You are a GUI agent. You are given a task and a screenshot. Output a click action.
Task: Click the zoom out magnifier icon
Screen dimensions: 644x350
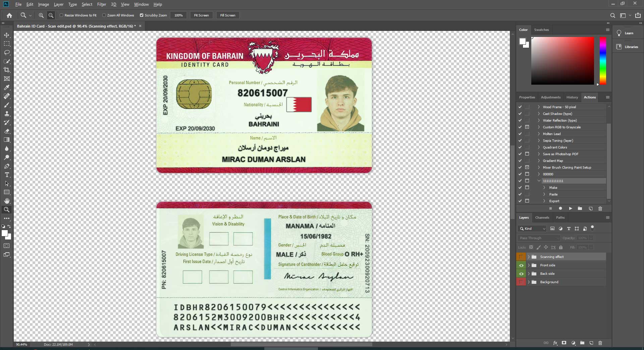tap(51, 15)
